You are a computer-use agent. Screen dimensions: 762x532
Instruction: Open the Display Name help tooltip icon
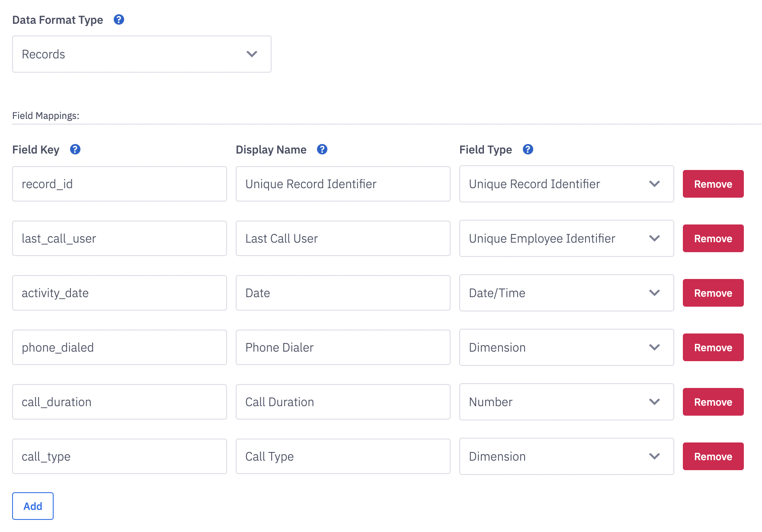[322, 149]
